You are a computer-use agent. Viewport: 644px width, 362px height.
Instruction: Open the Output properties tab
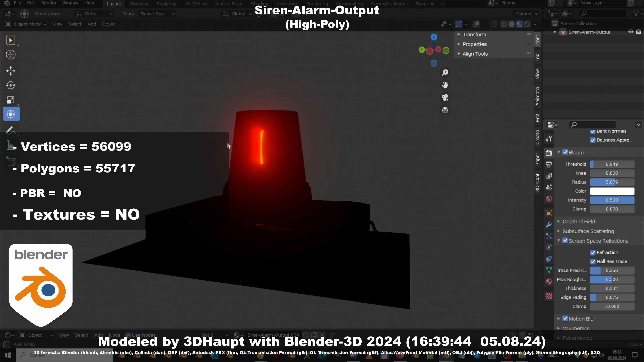[x=549, y=164]
